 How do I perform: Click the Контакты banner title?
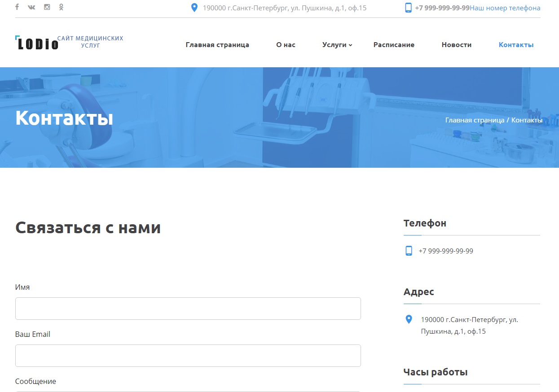64,118
